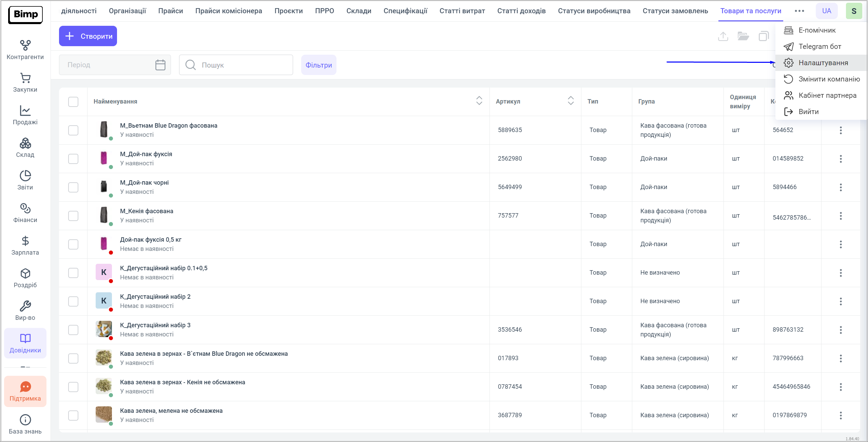This screenshot has width=868, height=442.
Task: Open row menu for М_Кенія фасована
Action: [x=841, y=216]
